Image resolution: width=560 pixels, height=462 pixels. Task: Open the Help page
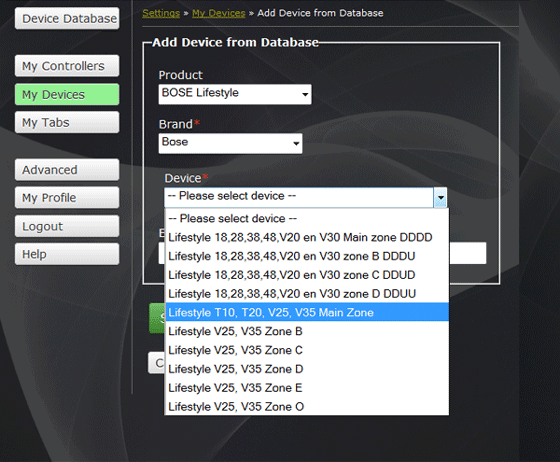point(67,254)
